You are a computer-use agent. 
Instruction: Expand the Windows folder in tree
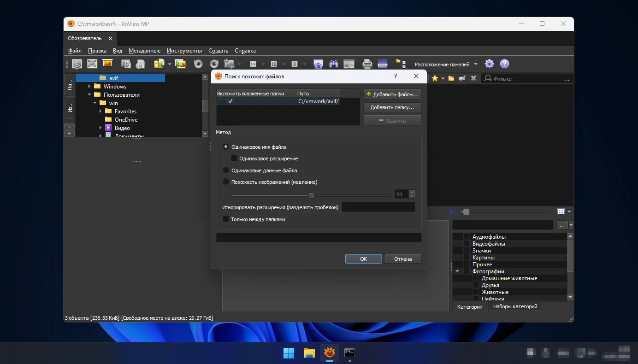(89, 87)
